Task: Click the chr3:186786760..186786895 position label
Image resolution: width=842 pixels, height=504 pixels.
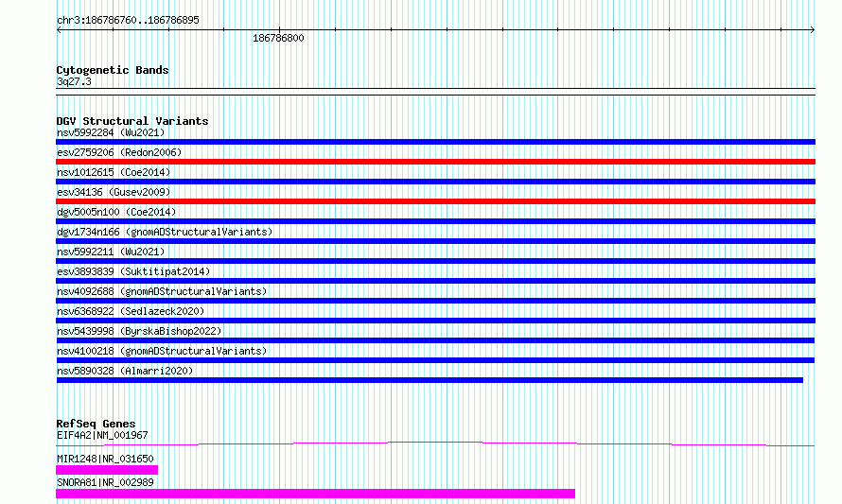Action: (128, 20)
